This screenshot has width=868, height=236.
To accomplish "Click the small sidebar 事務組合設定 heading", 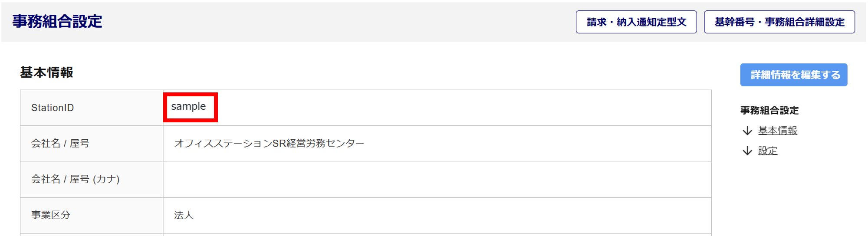I will 769,111.
